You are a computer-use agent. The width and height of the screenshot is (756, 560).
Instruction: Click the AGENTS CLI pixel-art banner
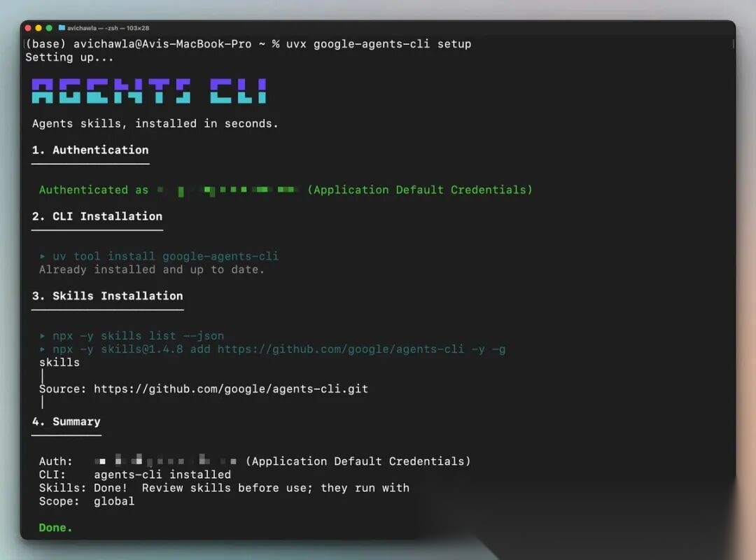[x=149, y=91]
